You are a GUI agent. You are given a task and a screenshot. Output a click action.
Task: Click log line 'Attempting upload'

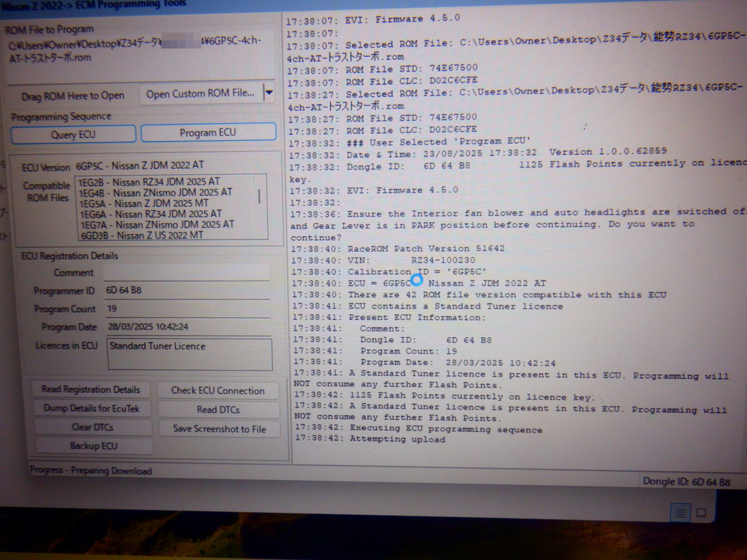pos(370,439)
